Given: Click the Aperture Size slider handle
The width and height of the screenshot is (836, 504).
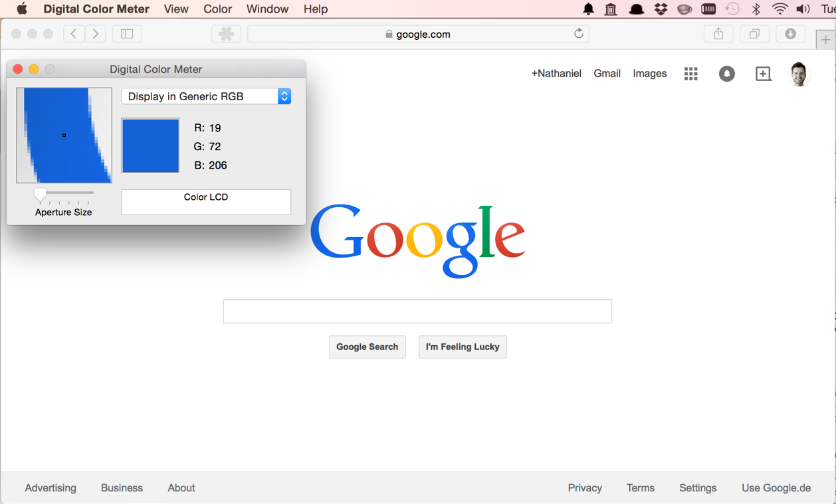Looking at the screenshot, I should (41, 195).
